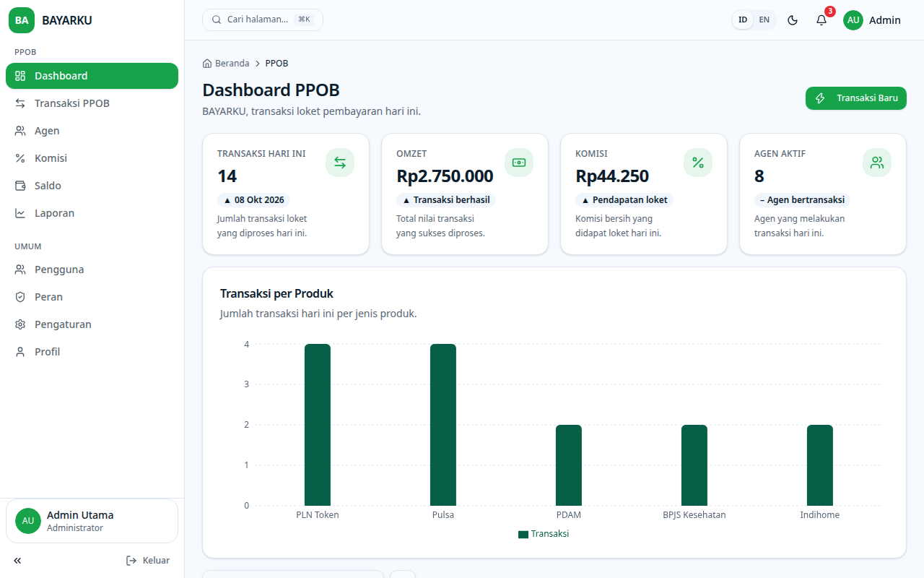The height and width of the screenshot is (578, 924).
Task: Click the Komisi card percent icon
Action: [x=698, y=163]
